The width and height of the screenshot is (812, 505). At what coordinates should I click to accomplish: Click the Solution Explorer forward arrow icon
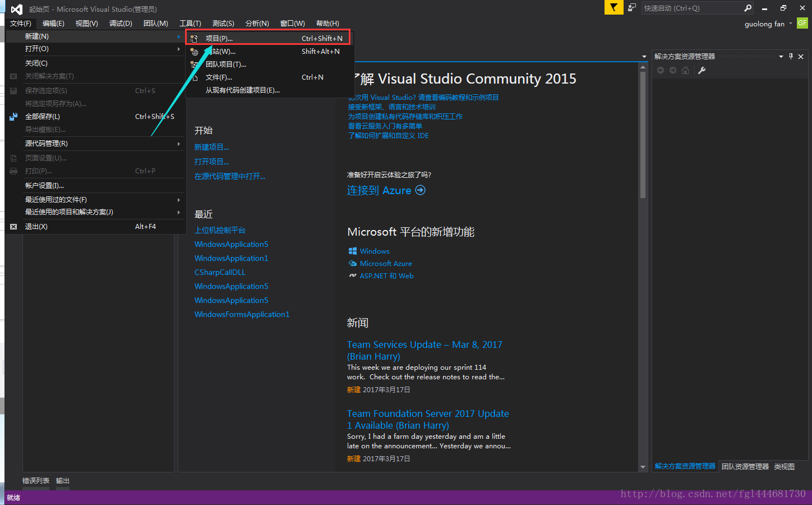[673, 70]
